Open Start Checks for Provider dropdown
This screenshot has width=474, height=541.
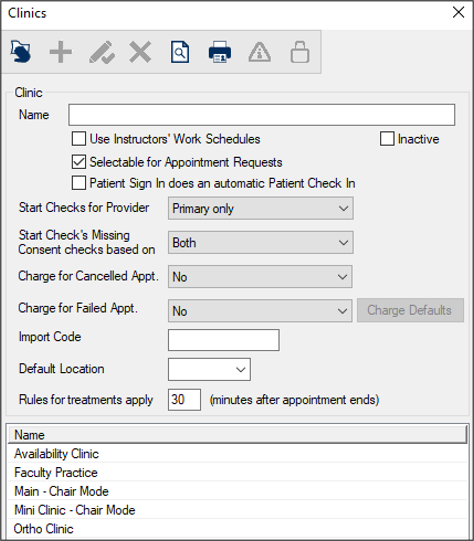260,208
